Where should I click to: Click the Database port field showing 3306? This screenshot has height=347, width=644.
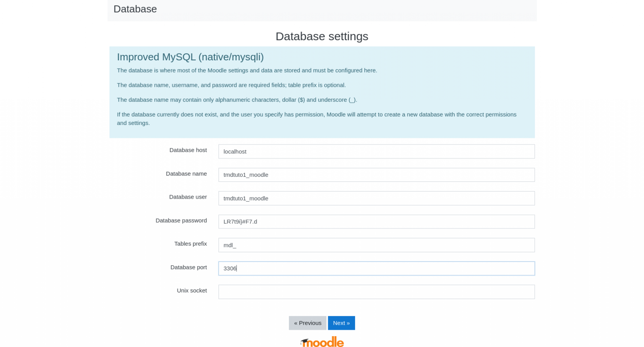pyautogui.click(x=376, y=268)
